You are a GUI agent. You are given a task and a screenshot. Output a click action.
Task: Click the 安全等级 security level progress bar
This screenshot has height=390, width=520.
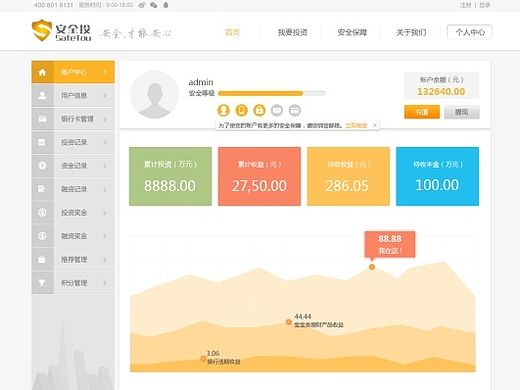pyautogui.click(x=272, y=93)
